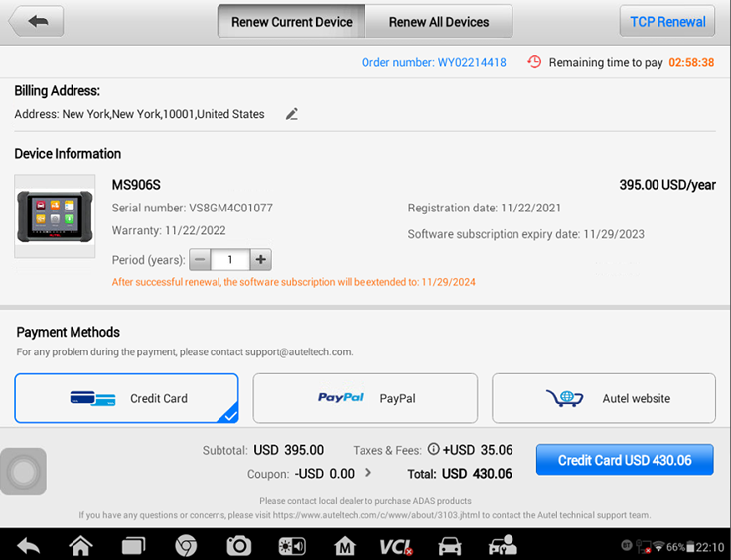
Task: Tap the back arrow button at top left
Action: 37,21
